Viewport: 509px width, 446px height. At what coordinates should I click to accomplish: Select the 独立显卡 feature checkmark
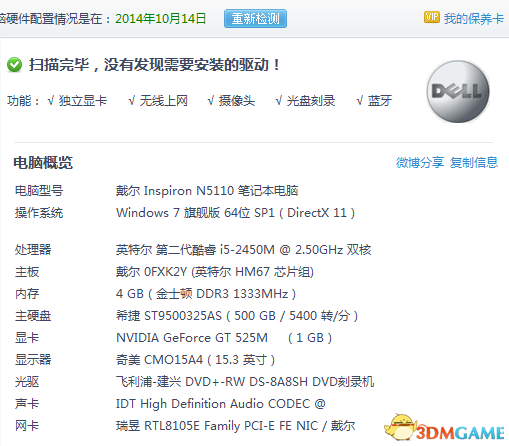pyautogui.click(x=77, y=101)
